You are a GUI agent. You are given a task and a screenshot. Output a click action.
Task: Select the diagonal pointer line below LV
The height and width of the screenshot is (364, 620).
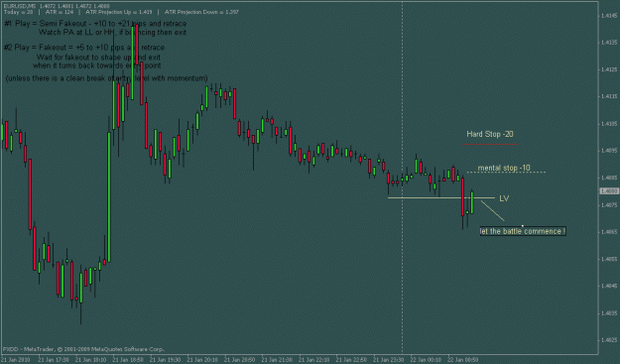click(x=492, y=211)
